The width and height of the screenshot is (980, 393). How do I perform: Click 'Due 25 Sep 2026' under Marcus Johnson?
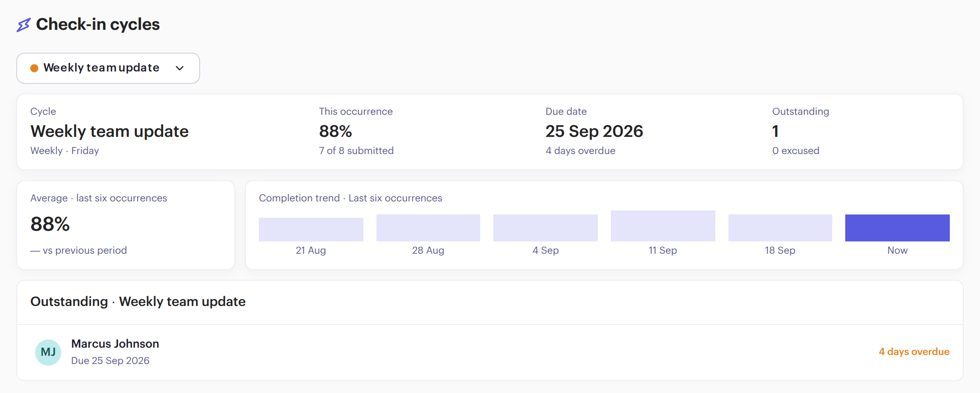tap(110, 361)
